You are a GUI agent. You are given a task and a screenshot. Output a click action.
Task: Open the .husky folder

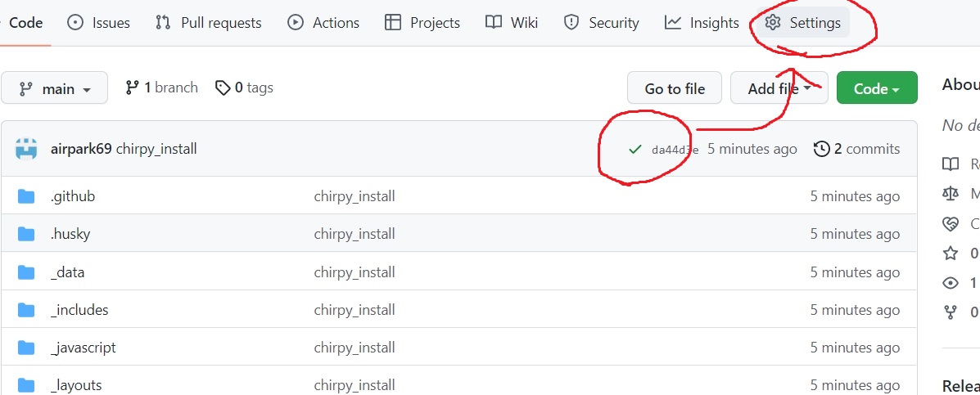(70, 234)
